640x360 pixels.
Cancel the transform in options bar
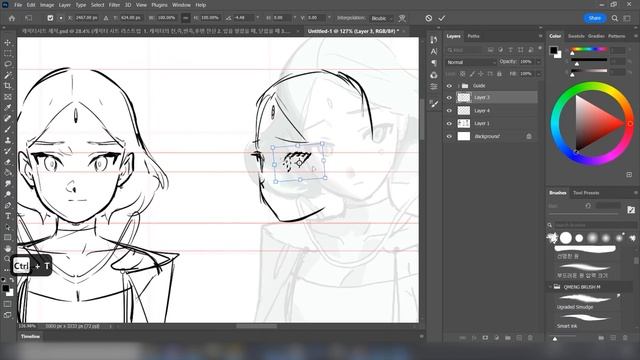coord(429,18)
